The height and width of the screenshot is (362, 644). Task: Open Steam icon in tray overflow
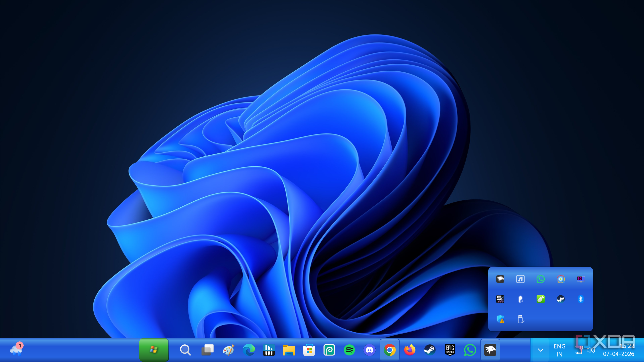(x=560, y=299)
